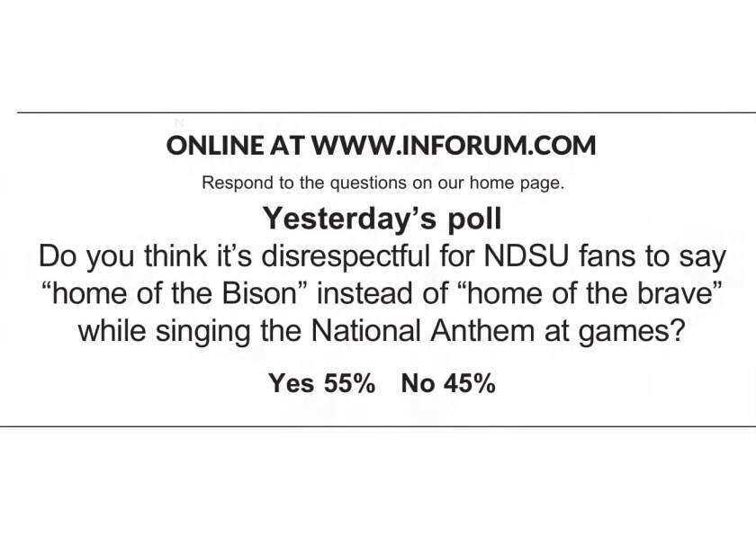Click the WWW.INFORUM.COM web address
This screenshot has width=756, height=537.
pos(454,145)
